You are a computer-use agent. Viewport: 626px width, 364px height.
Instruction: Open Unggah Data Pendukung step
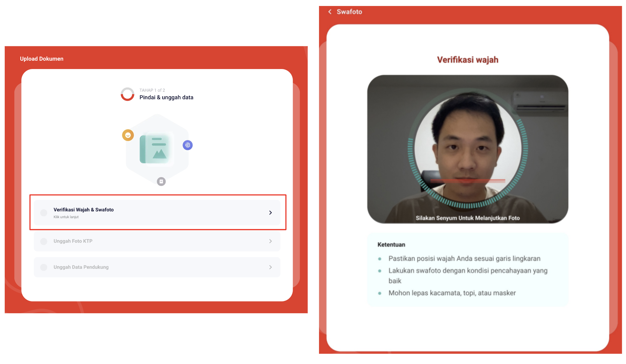(x=157, y=267)
